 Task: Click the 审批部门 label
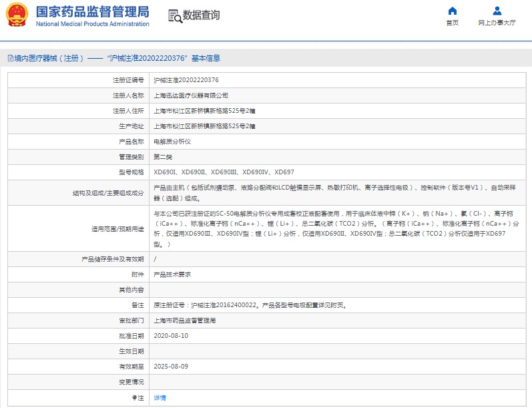[x=131, y=321]
